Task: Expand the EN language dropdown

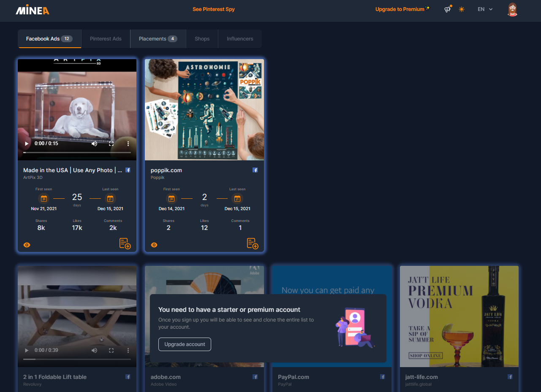Action: 485,9
